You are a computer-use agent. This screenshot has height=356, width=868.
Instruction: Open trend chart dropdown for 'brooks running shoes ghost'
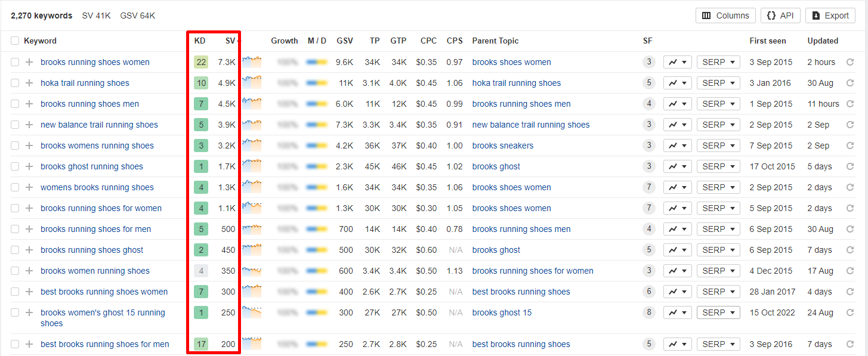[678, 250]
